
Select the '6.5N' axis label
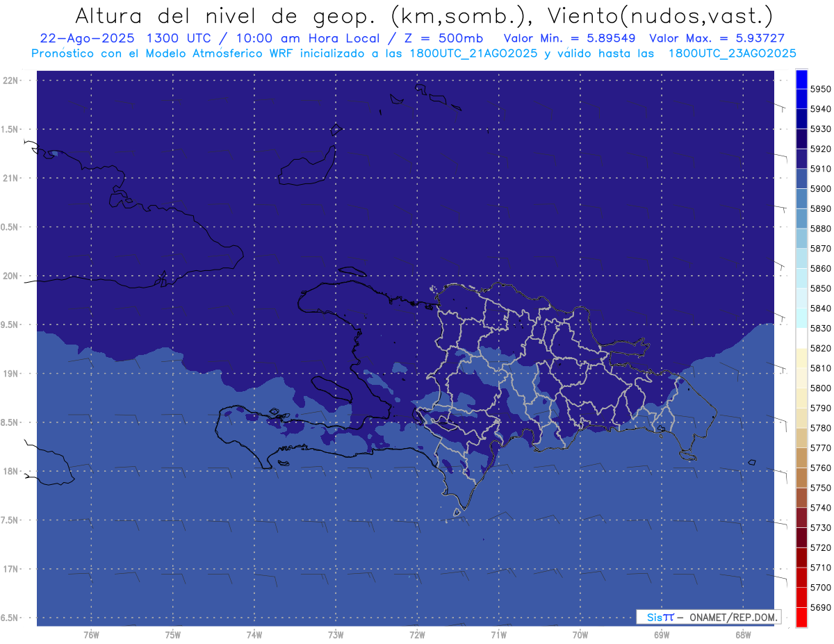[x=10, y=618]
